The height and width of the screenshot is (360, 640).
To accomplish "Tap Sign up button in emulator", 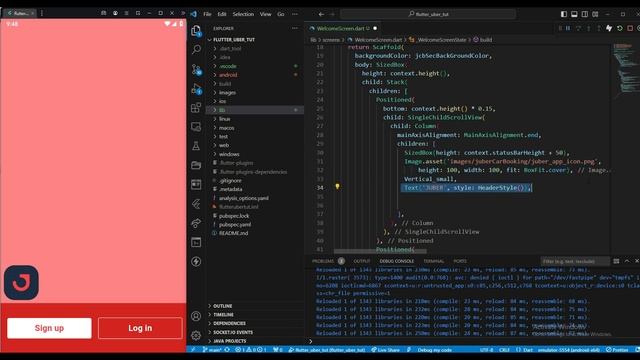I will 49,328.
